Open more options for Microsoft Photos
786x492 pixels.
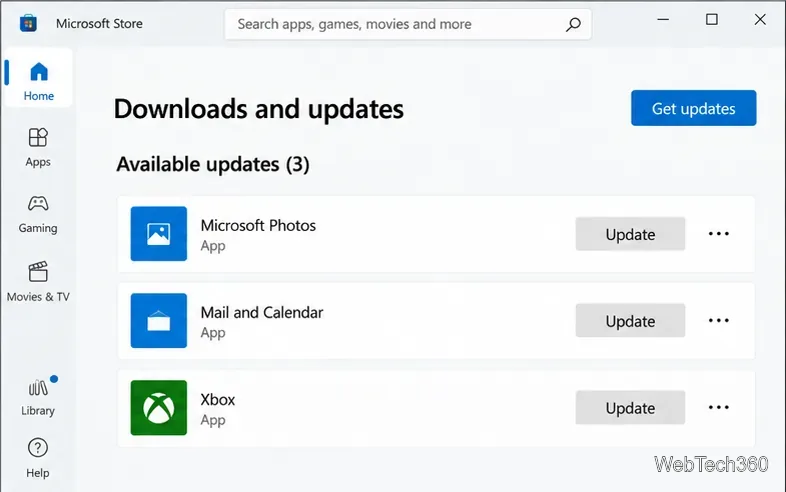[x=718, y=234]
